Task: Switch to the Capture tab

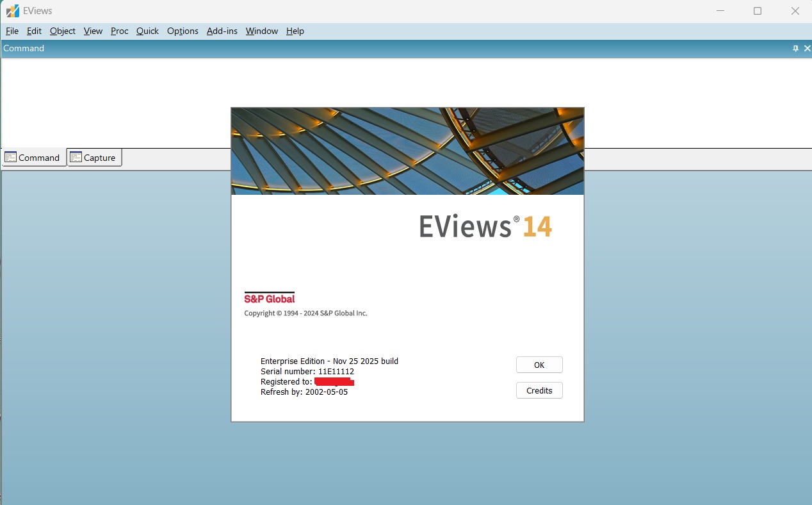Action: (93, 158)
